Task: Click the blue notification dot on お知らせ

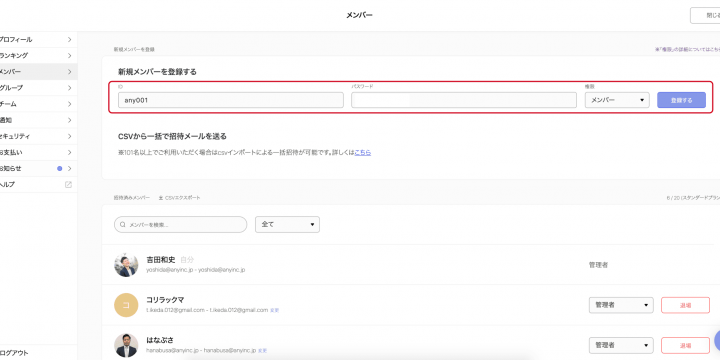Action: 59,169
